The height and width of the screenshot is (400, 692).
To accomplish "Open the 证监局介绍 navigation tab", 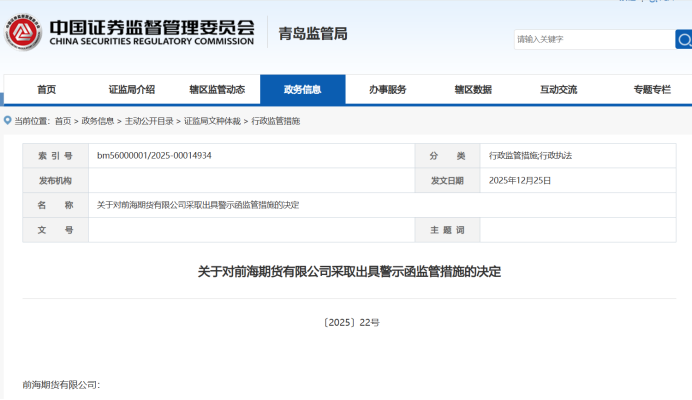I will pyautogui.click(x=131, y=90).
